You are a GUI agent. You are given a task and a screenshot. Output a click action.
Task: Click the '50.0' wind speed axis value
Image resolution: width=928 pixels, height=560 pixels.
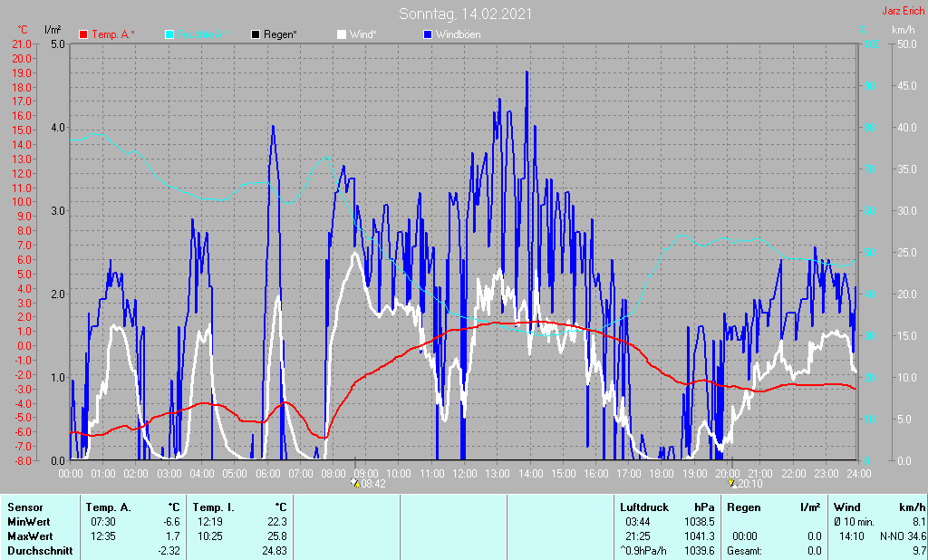(907, 44)
